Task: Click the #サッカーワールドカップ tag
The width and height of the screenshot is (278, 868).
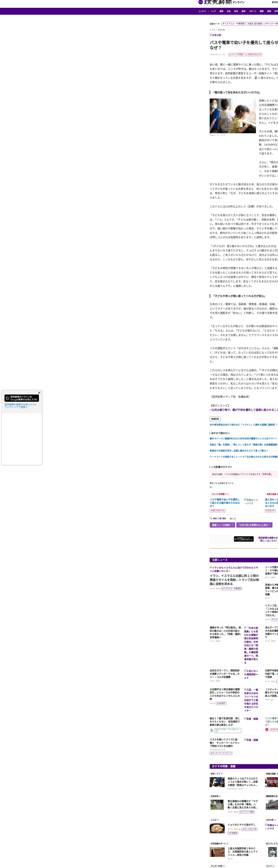Action: 221,753
